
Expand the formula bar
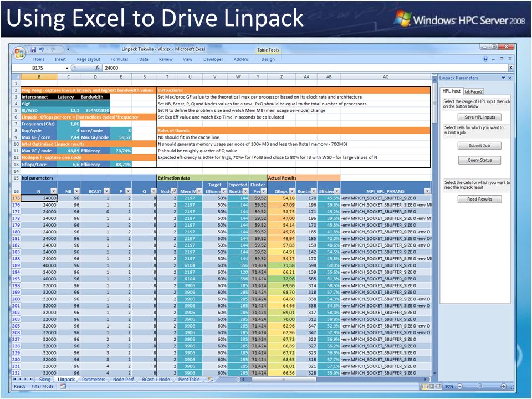tap(510, 68)
